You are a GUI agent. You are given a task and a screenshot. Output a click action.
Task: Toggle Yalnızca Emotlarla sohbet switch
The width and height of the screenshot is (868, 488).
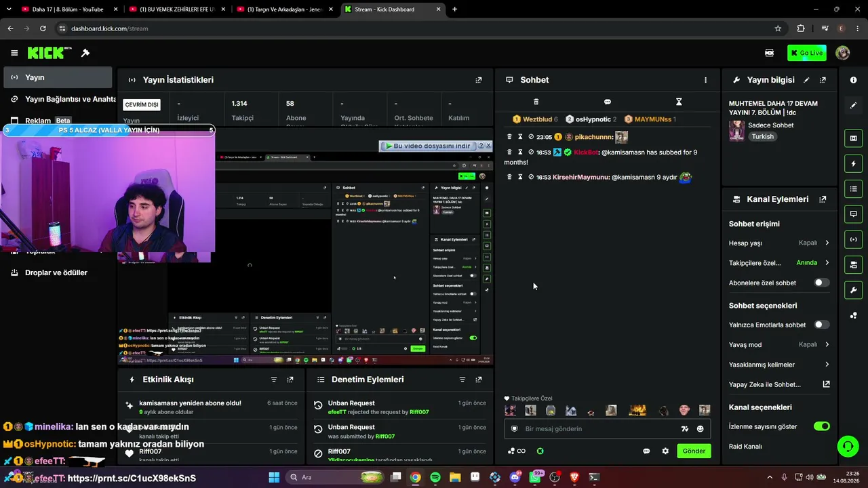pos(821,325)
